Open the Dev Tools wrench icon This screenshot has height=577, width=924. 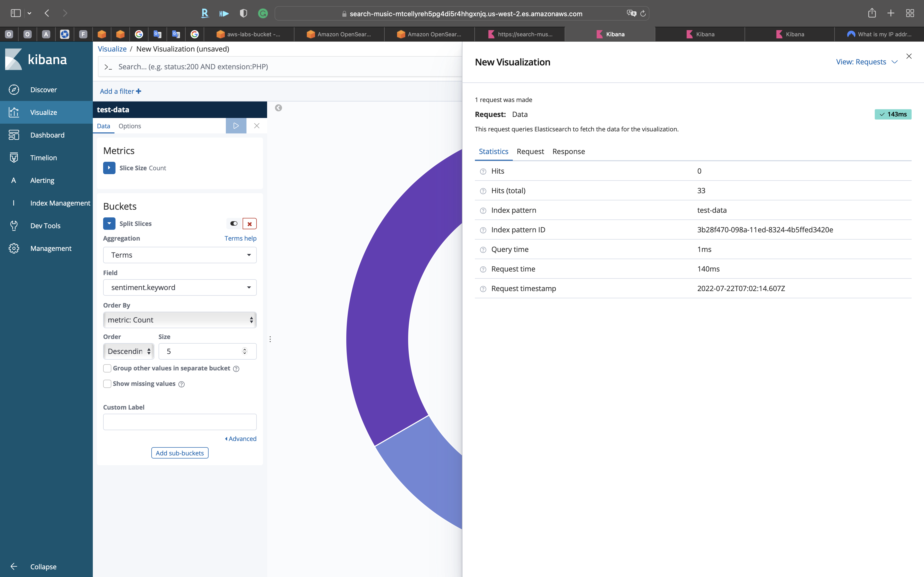[x=14, y=226]
